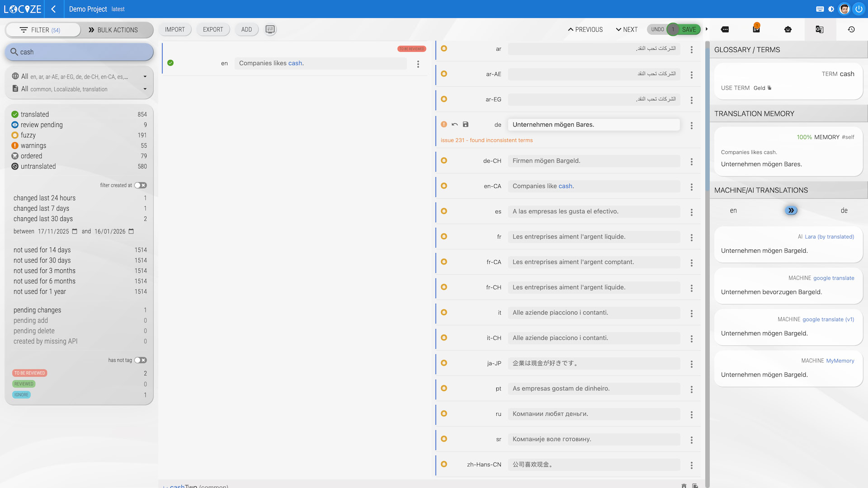
Task: Click the cash search input field
Action: (x=79, y=52)
